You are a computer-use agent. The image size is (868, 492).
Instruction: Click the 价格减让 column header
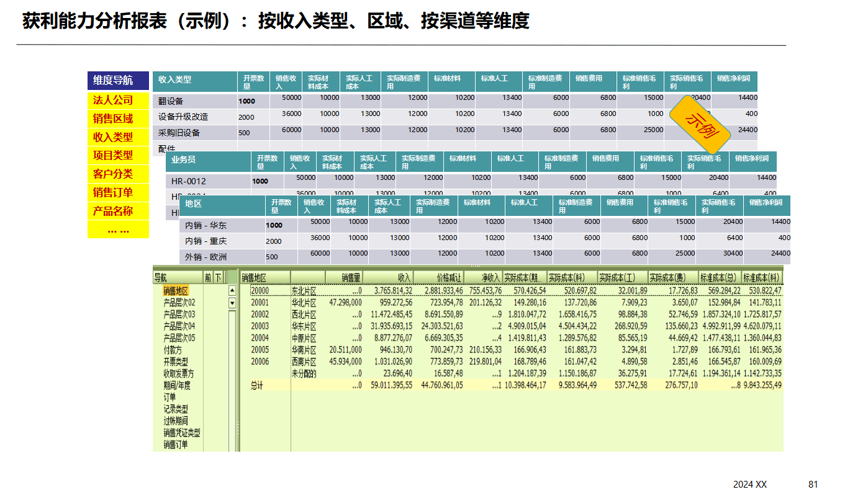click(438, 278)
